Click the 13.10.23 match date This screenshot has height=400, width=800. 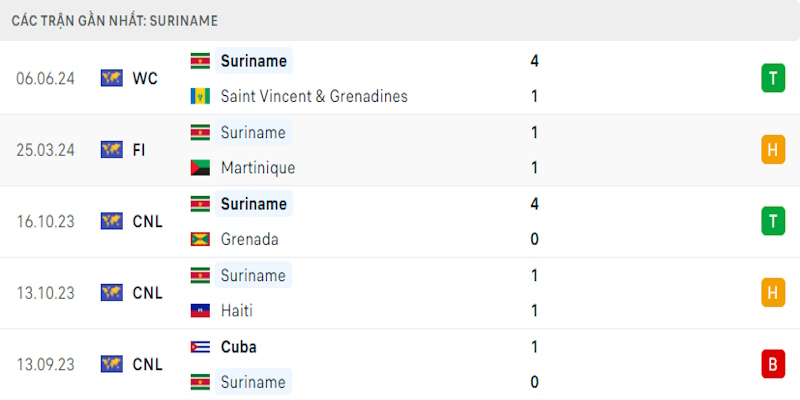[x=46, y=293]
